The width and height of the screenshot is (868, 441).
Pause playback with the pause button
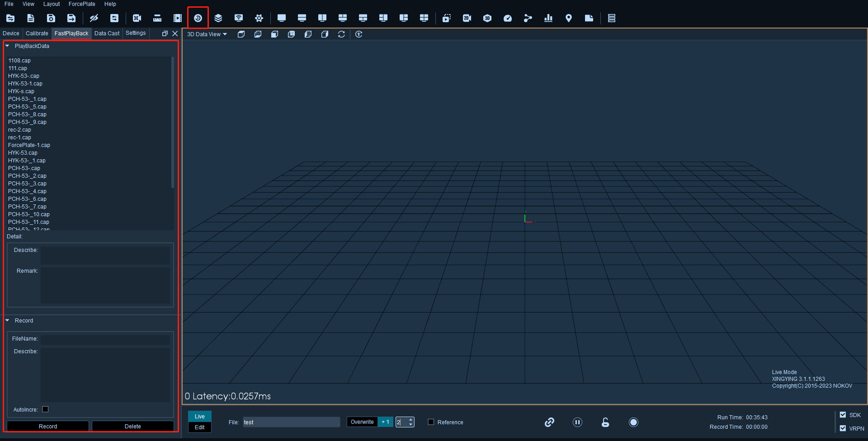577,422
